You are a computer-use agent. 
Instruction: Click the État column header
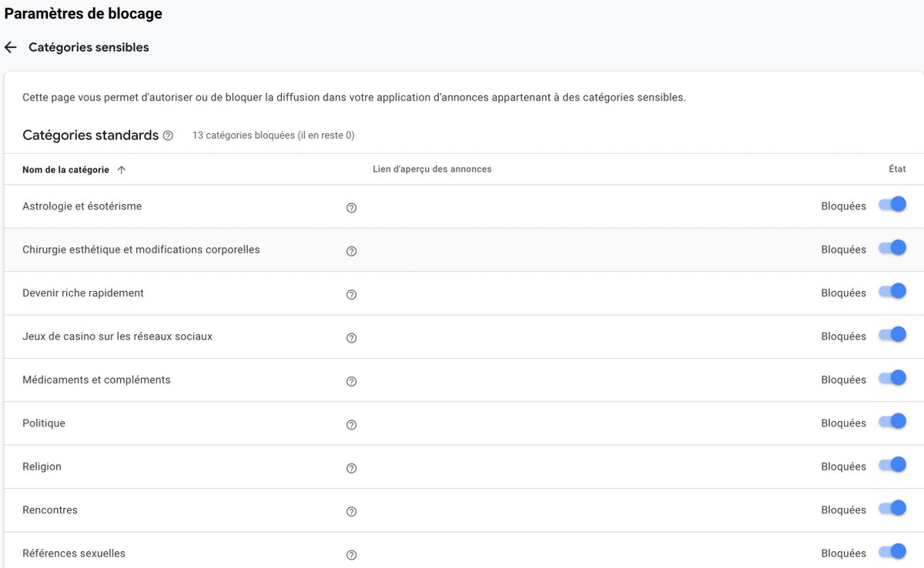pos(896,169)
